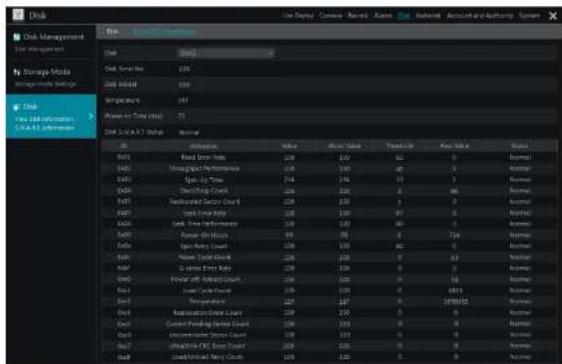Select the Seek Time Performance row
562x364 pixels.
coord(329,224)
